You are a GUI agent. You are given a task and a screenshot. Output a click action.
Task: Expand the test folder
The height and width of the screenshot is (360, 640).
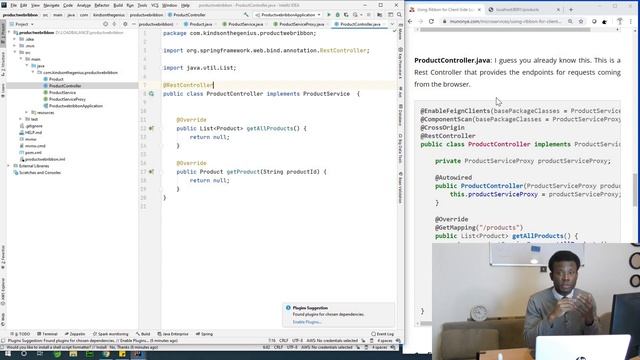pos(21,119)
